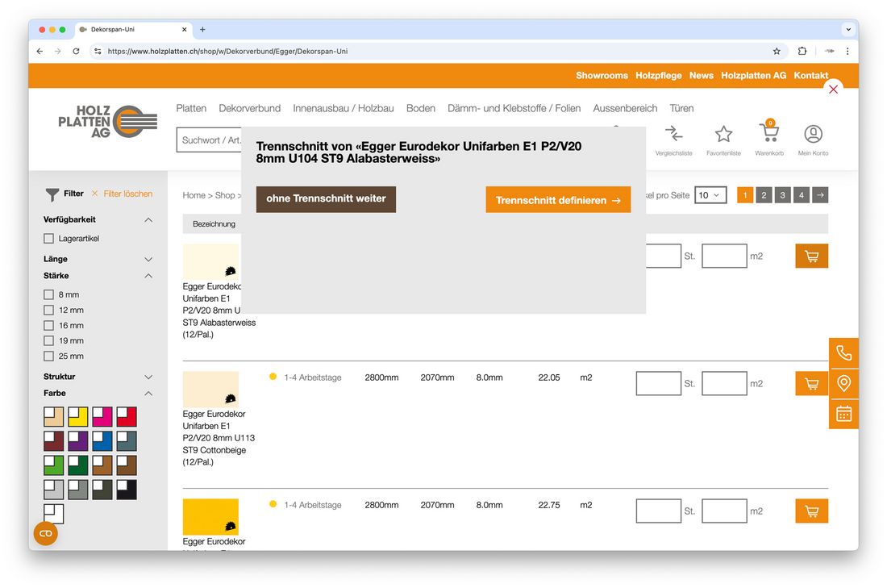This screenshot has width=887, height=588.
Task: Click 'Trennschnitt definieren' button
Action: [x=558, y=200]
